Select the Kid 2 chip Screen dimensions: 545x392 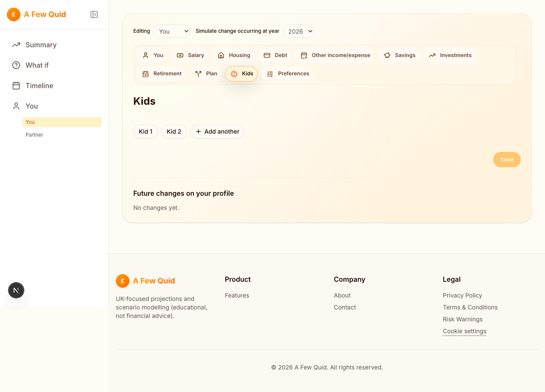(x=174, y=132)
